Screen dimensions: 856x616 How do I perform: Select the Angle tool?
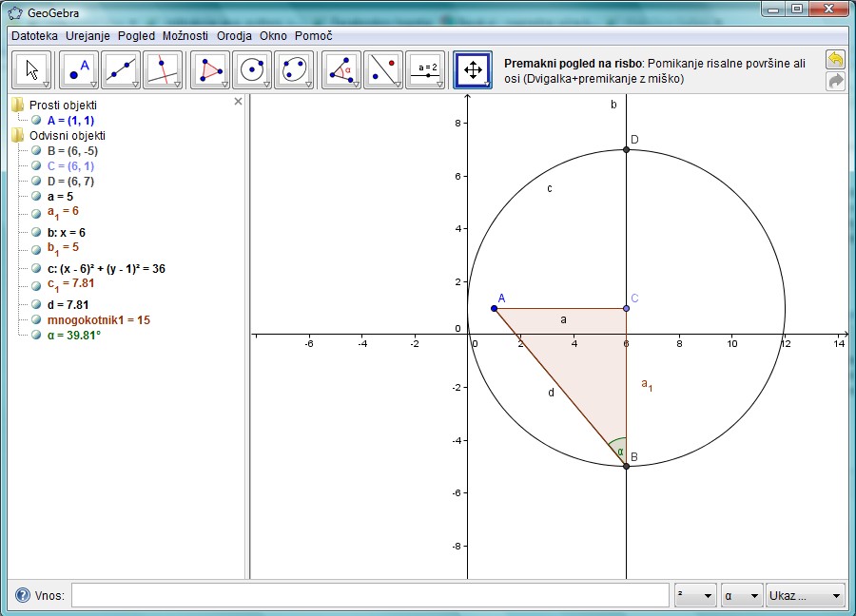(341, 69)
